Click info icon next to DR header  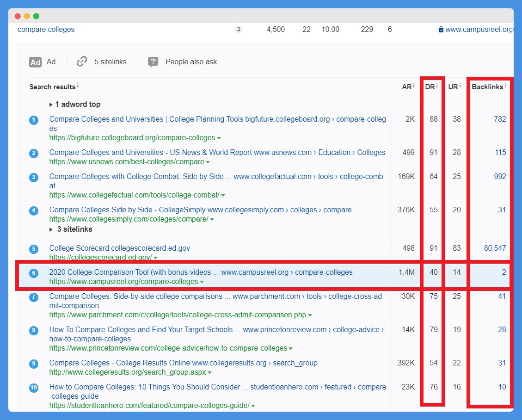click(x=437, y=86)
